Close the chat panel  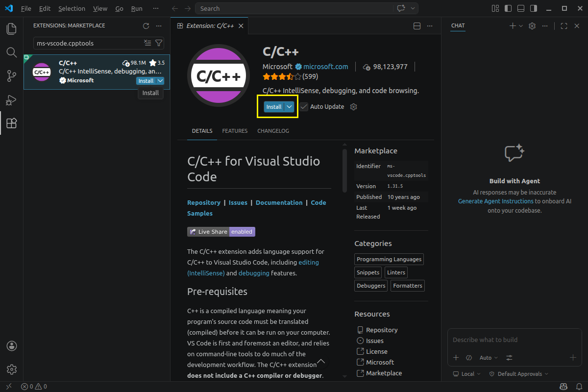point(577,26)
